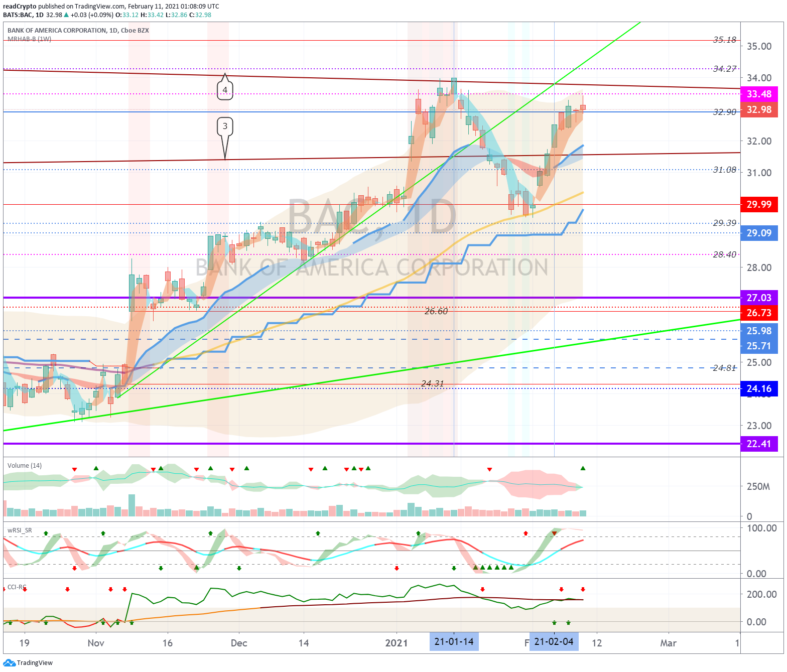Viewport: 787px width, 672px height.
Task: Select the magenta 33.48 price label
Action: pyautogui.click(x=759, y=94)
